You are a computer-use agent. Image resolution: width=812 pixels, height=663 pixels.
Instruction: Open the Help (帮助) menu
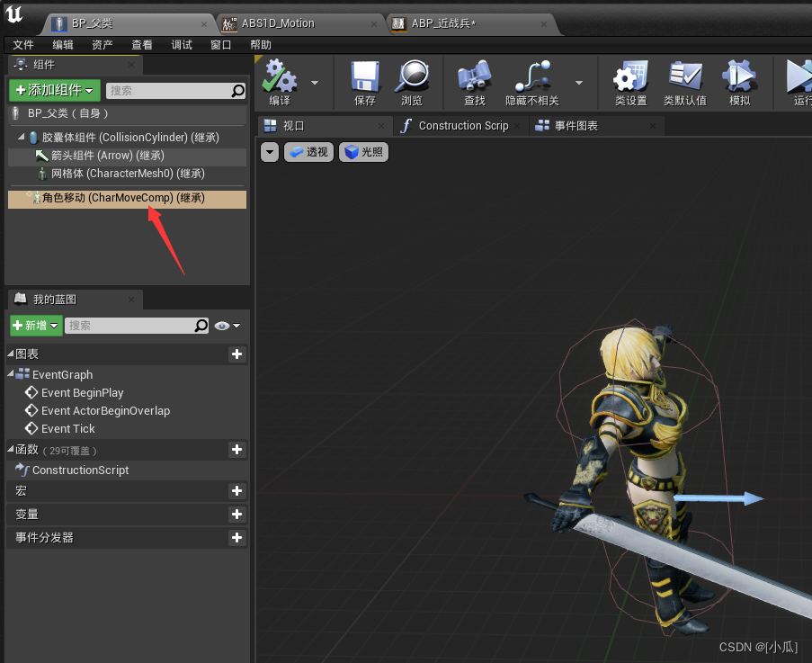(x=261, y=45)
